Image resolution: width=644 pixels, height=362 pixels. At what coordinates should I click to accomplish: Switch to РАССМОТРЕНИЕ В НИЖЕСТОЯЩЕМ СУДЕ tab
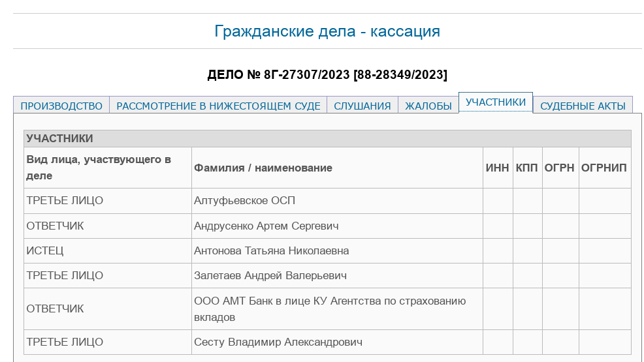(218, 106)
